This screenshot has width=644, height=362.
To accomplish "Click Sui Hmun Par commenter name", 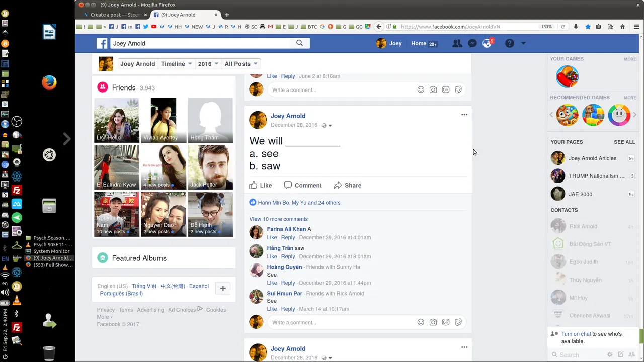I will point(285,294).
